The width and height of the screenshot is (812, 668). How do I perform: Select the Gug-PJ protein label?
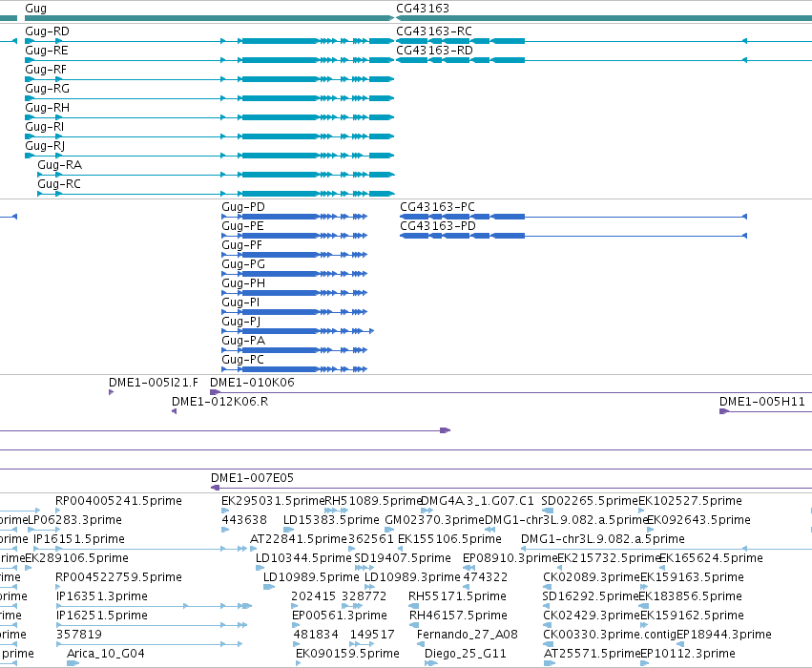[241, 322]
